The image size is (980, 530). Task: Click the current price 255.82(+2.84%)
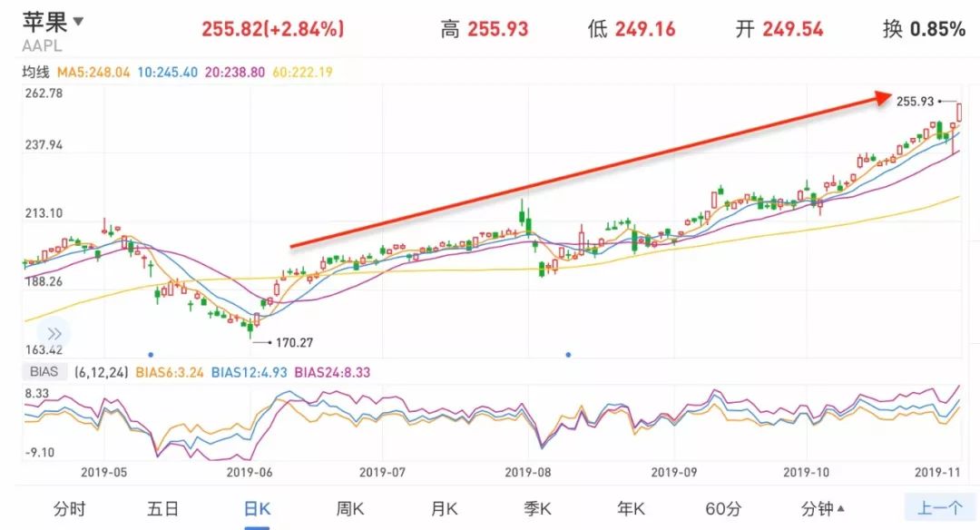click(x=272, y=29)
